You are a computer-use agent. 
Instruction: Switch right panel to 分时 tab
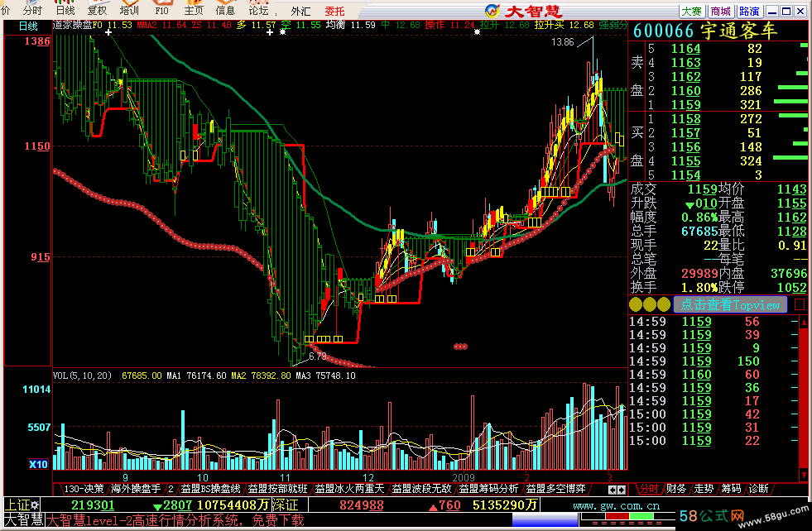click(648, 489)
